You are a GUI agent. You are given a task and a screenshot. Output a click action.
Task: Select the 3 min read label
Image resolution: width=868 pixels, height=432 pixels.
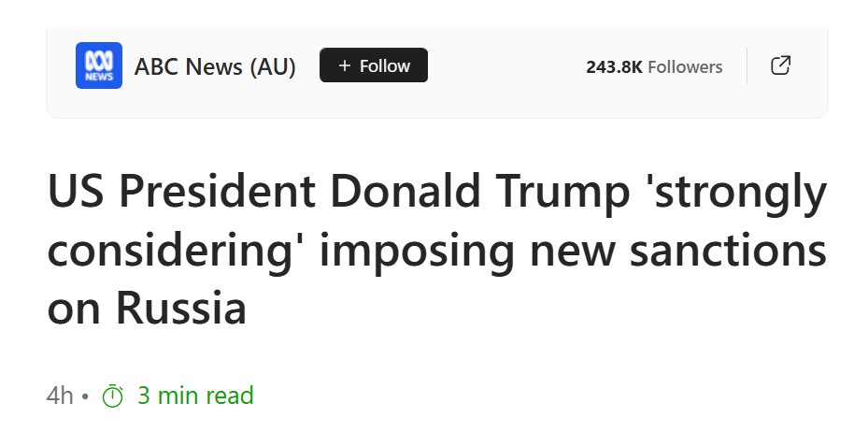click(195, 396)
